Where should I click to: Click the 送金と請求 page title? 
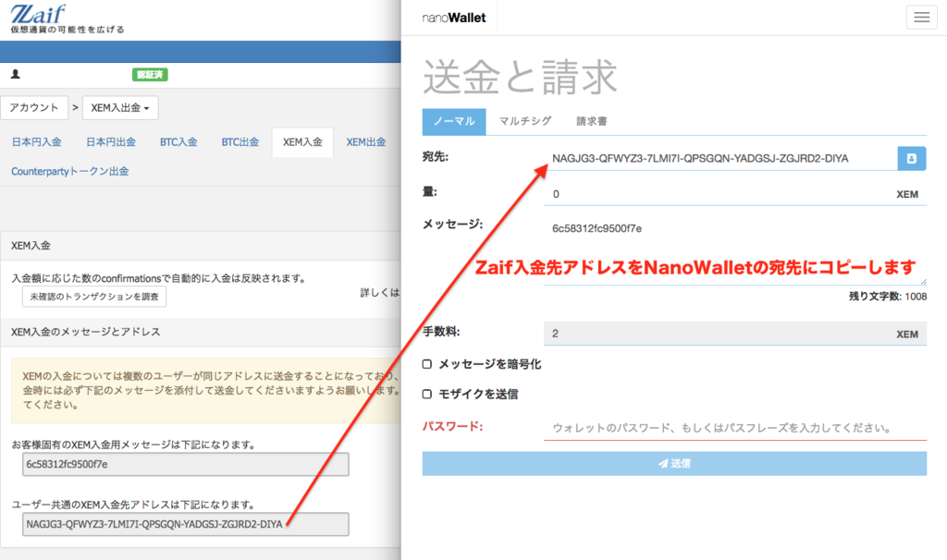tap(520, 77)
